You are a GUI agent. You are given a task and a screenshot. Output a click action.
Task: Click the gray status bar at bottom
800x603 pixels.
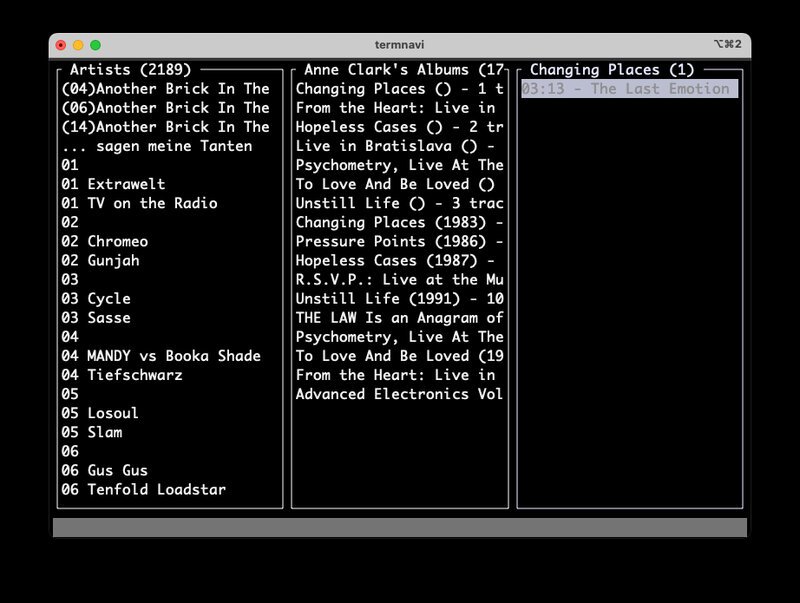tap(399, 527)
